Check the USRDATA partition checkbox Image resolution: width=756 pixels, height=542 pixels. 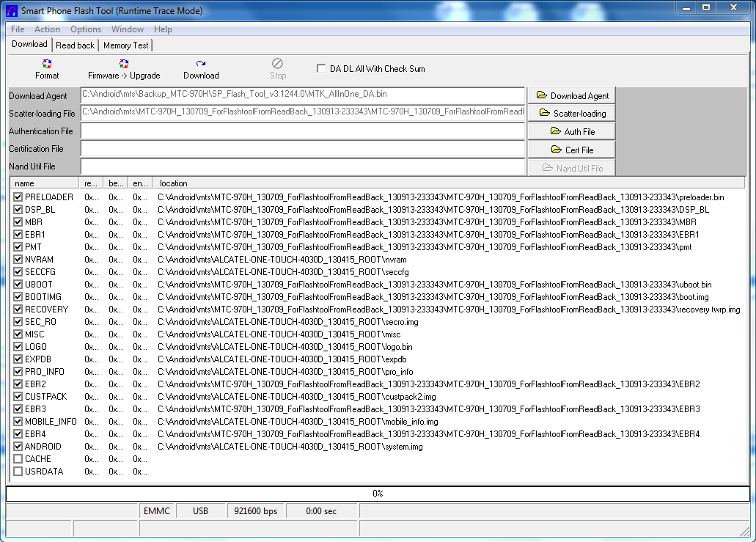18,472
